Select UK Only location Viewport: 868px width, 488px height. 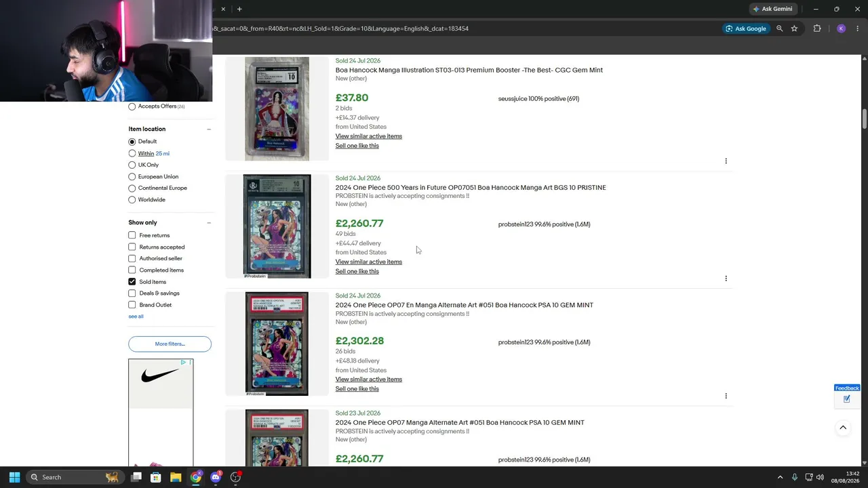tap(132, 165)
